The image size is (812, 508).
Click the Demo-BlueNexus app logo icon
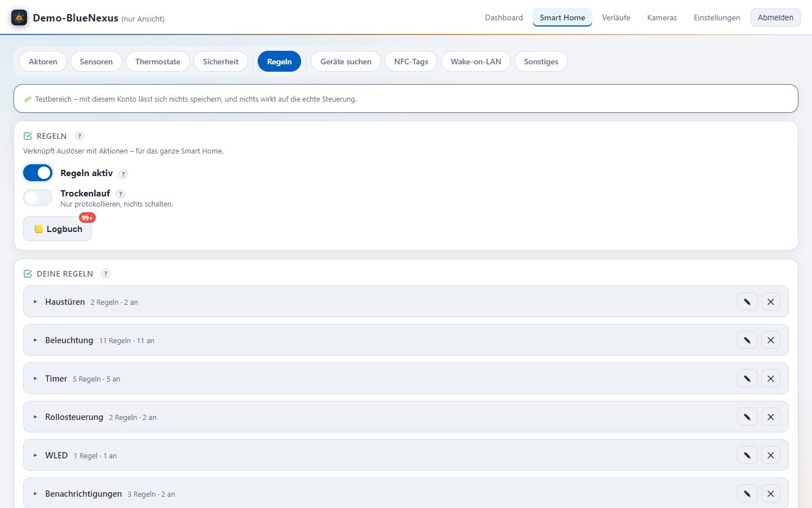(x=19, y=17)
